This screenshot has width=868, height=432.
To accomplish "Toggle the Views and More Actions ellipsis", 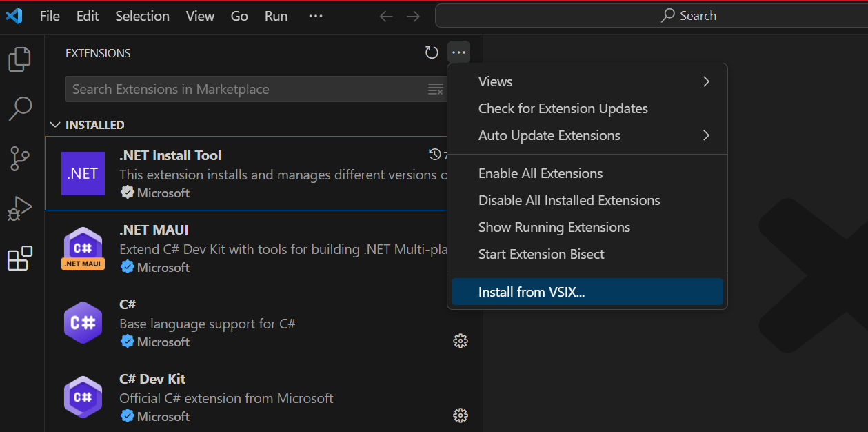I will (458, 53).
